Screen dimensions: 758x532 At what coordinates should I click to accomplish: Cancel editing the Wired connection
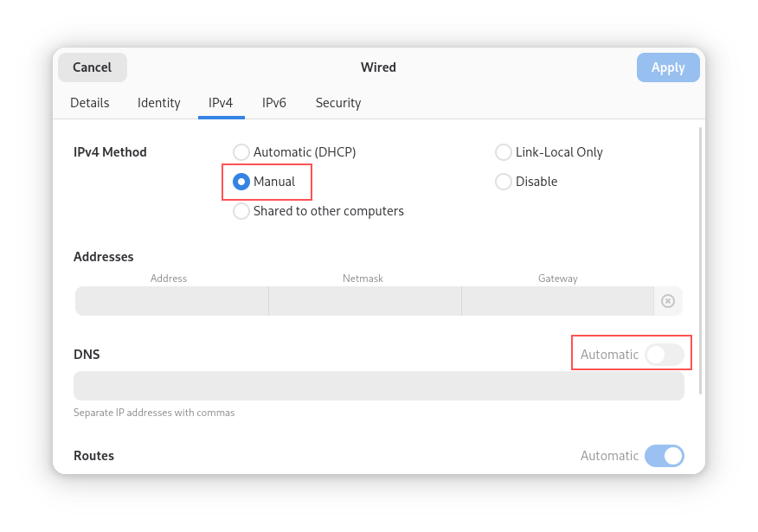pos(92,67)
